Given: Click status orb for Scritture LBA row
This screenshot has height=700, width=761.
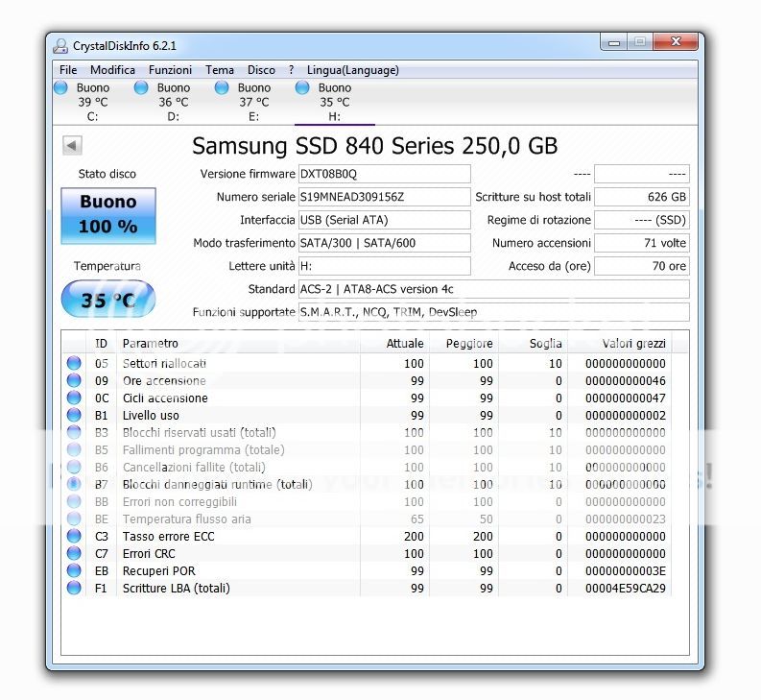Looking at the screenshot, I should click(x=74, y=589).
